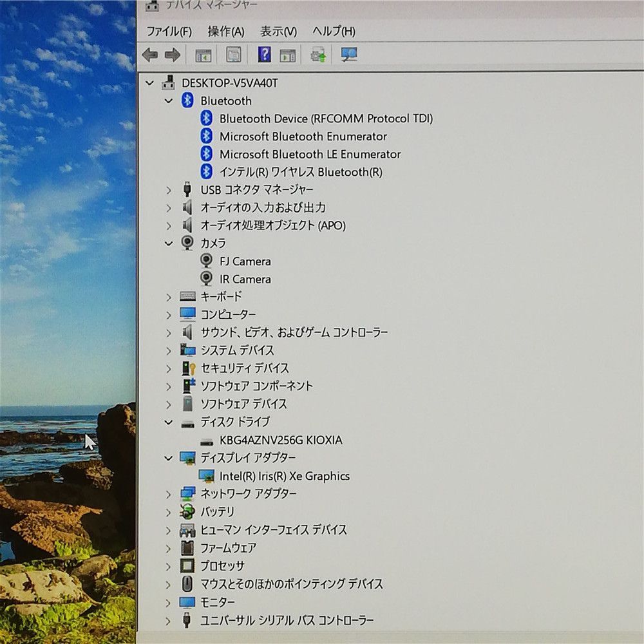Screen dimensions: 644x644
Task: Expand ユニバーサル シリアル バス コントローラー category
Action: [x=168, y=621]
